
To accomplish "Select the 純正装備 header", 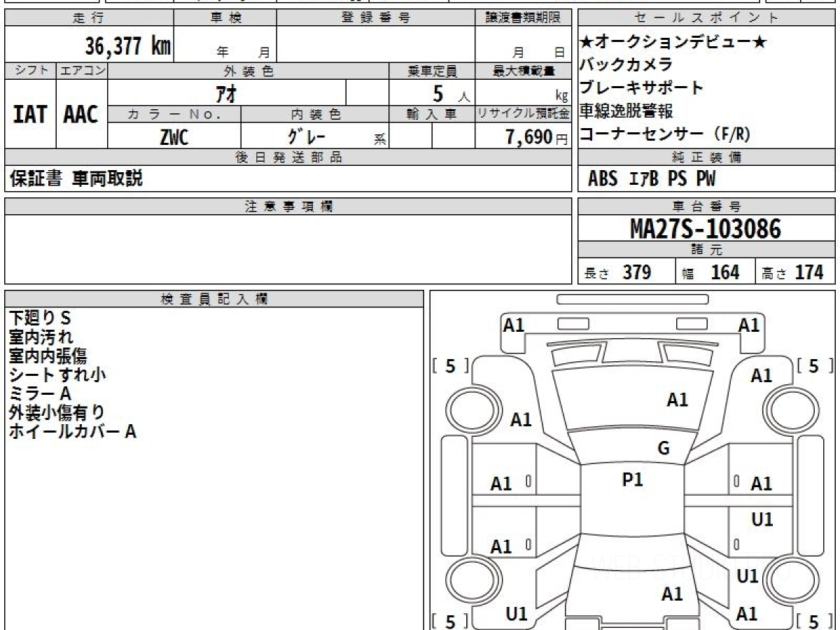I will pyautogui.click(x=707, y=157).
